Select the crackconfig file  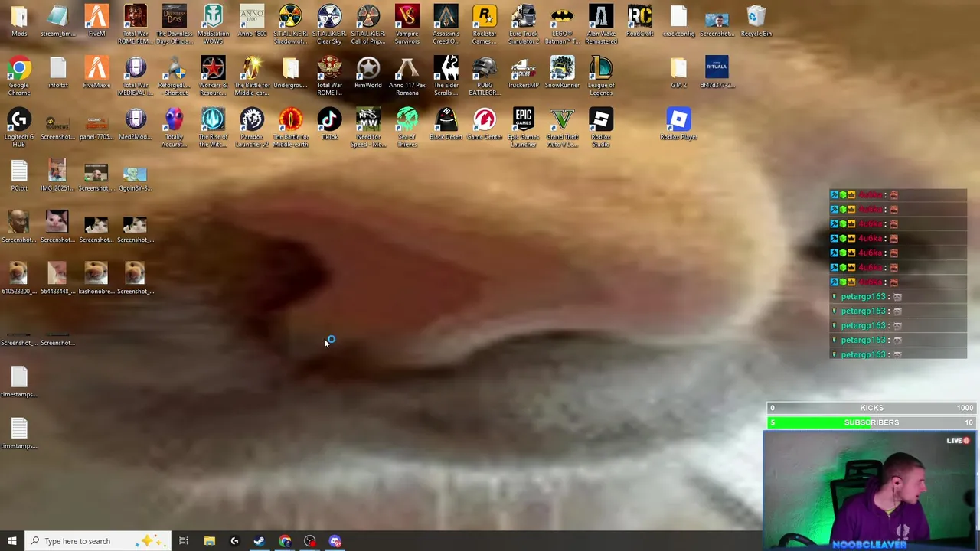tap(678, 21)
